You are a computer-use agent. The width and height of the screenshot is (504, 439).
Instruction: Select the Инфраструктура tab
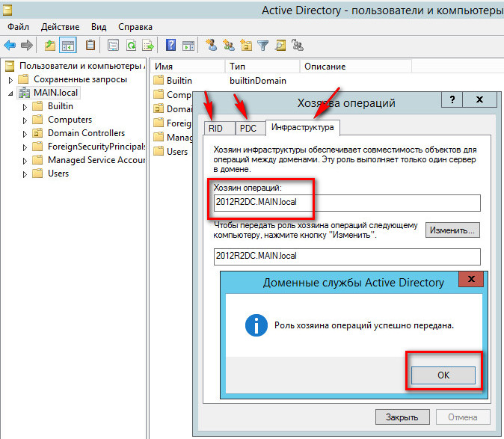coord(302,127)
